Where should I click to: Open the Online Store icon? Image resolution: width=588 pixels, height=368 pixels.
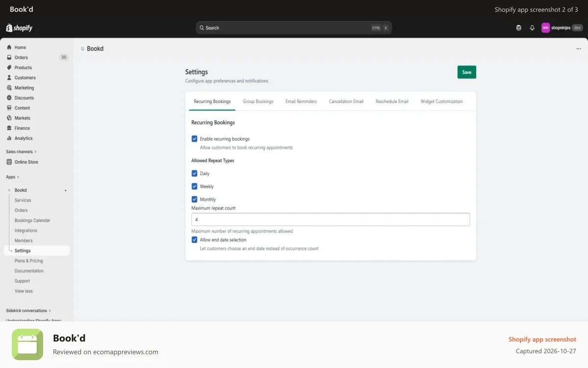click(x=9, y=162)
